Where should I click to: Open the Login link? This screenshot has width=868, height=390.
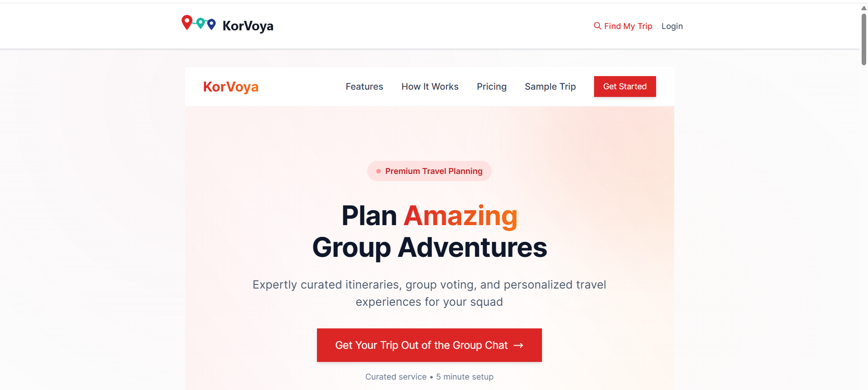pyautogui.click(x=672, y=26)
